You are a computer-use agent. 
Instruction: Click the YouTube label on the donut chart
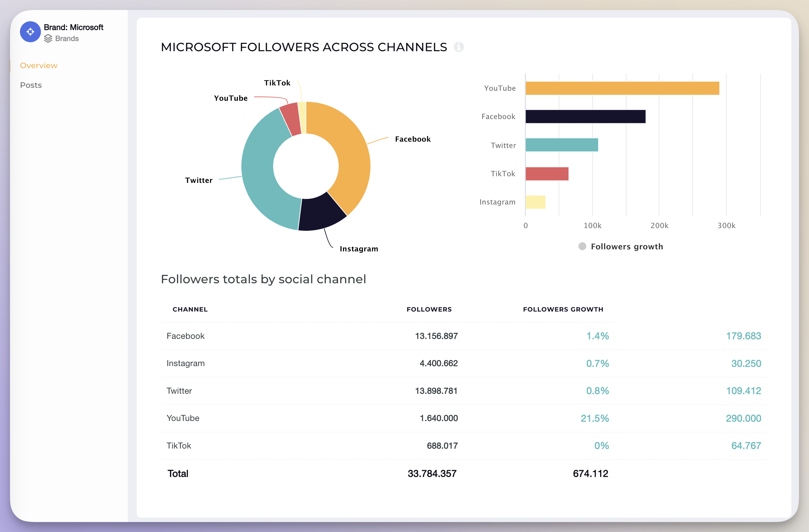231,98
